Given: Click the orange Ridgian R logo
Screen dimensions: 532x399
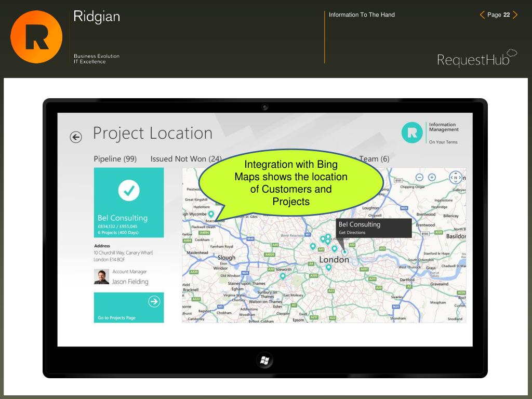Looking at the screenshot, I should [36, 37].
